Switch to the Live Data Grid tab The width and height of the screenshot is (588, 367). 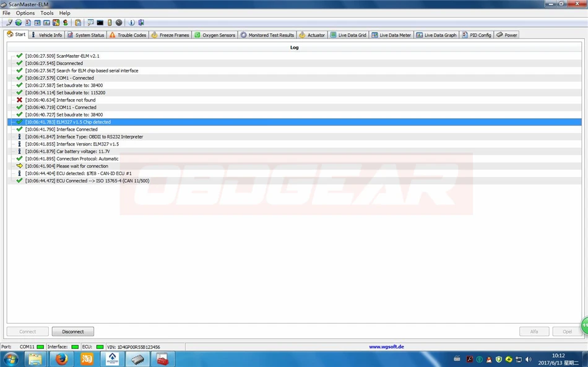pyautogui.click(x=348, y=35)
